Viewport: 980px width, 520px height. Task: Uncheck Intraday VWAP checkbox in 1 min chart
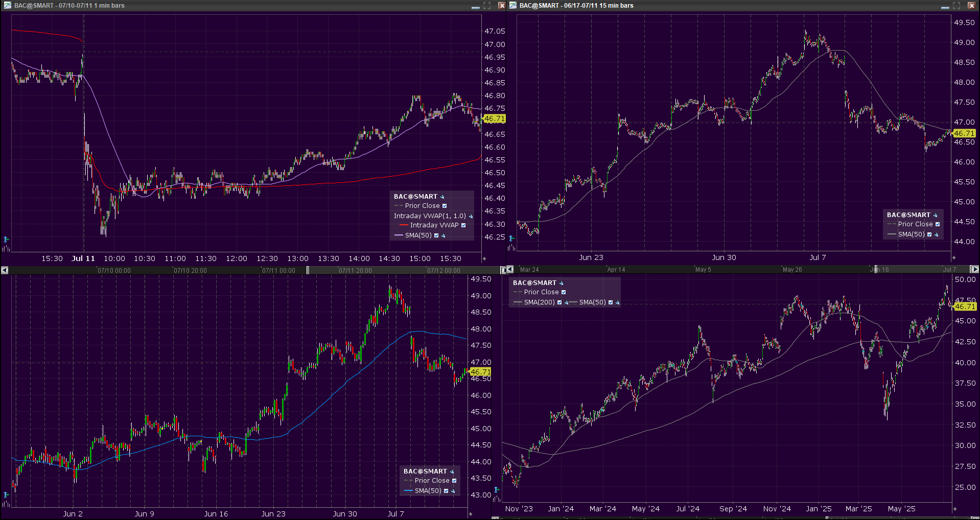[463, 225]
